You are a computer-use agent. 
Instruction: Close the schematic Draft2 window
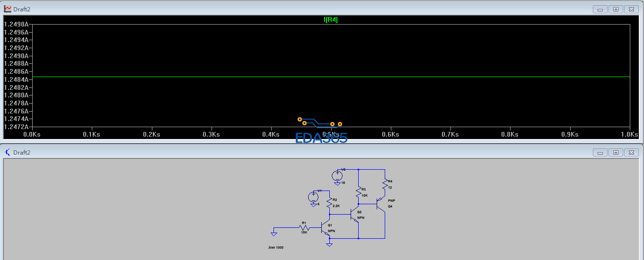[631, 152]
